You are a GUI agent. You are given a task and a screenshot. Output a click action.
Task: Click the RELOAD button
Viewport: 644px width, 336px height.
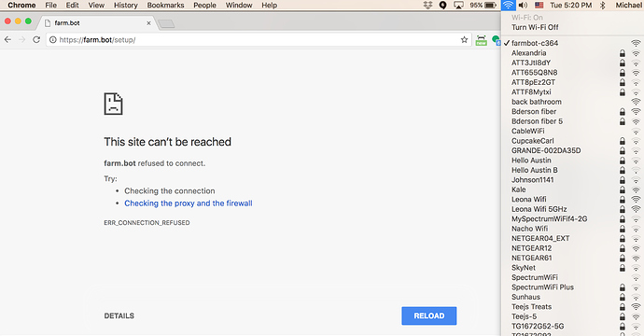click(x=428, y=315)
